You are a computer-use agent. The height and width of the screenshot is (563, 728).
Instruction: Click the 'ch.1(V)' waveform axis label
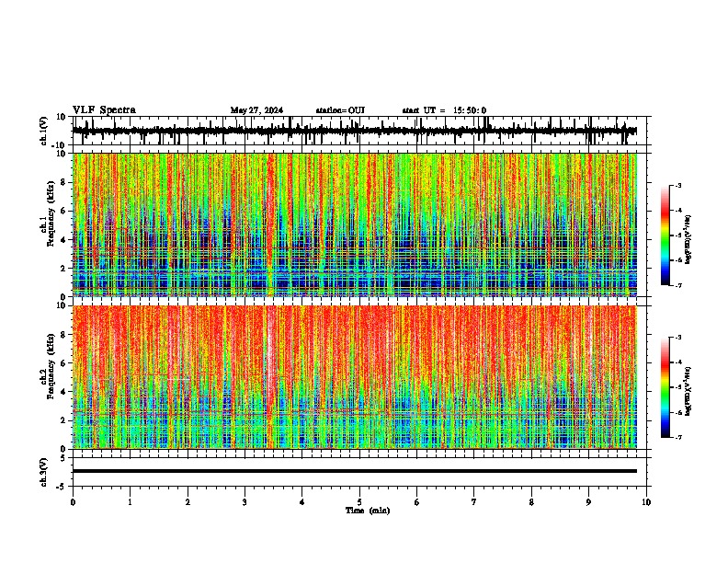click(43, 131)
